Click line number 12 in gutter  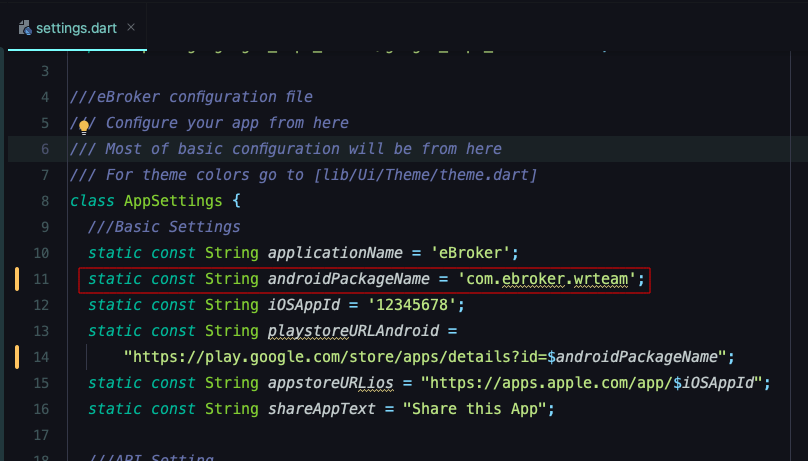coord(41,305)
